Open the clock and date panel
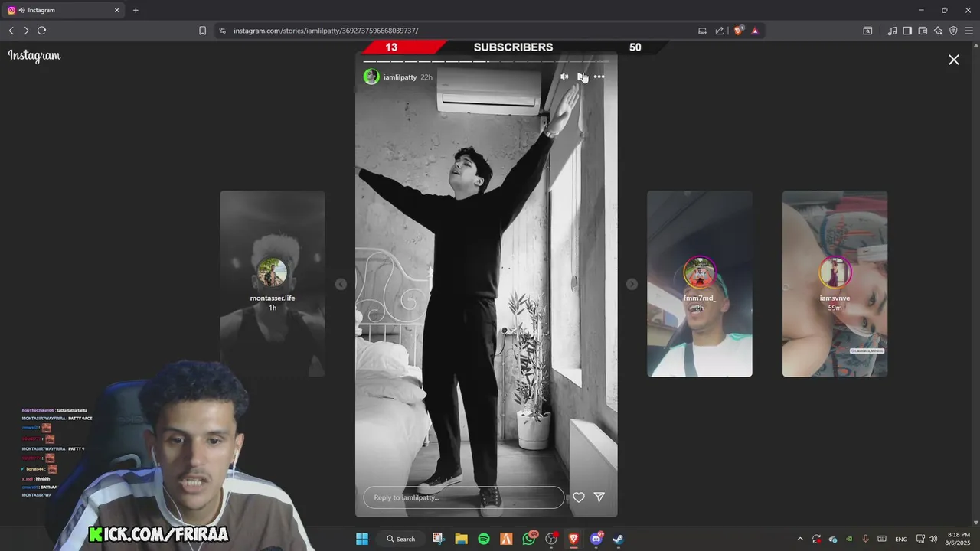980x551 pixels. 959,539
